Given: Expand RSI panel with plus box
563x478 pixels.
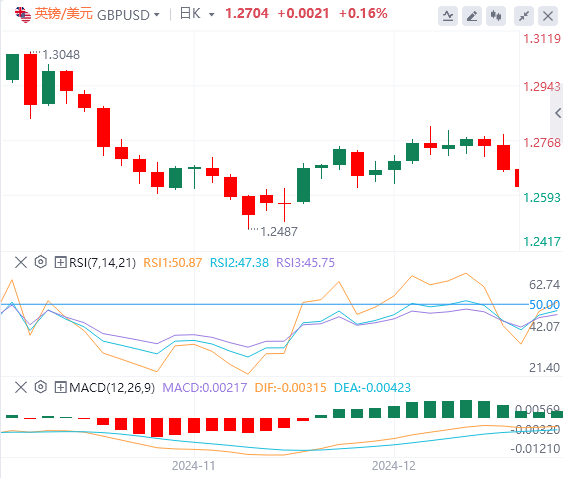Looking at the screenshot, I should tap(60, 262).
